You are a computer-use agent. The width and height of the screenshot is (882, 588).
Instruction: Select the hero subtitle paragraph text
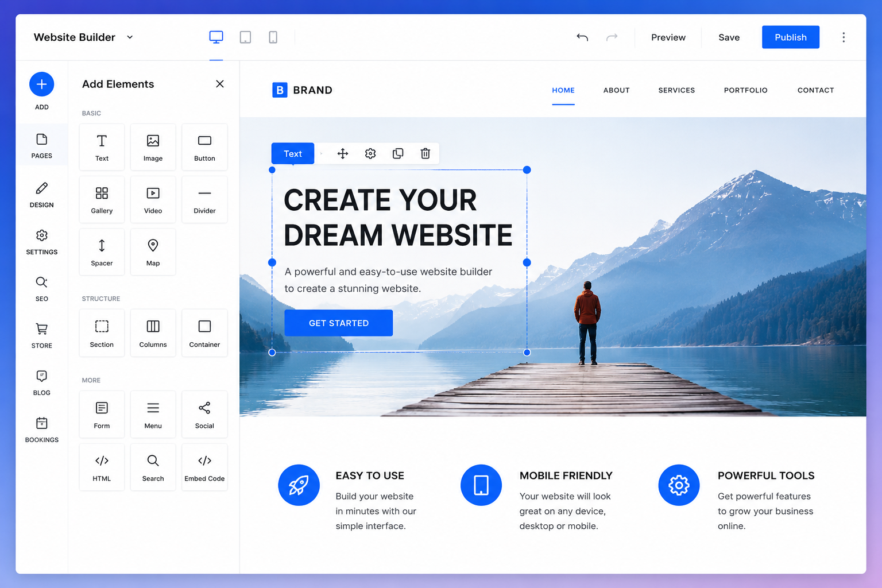pyautogui.click(x=389, y=280)
